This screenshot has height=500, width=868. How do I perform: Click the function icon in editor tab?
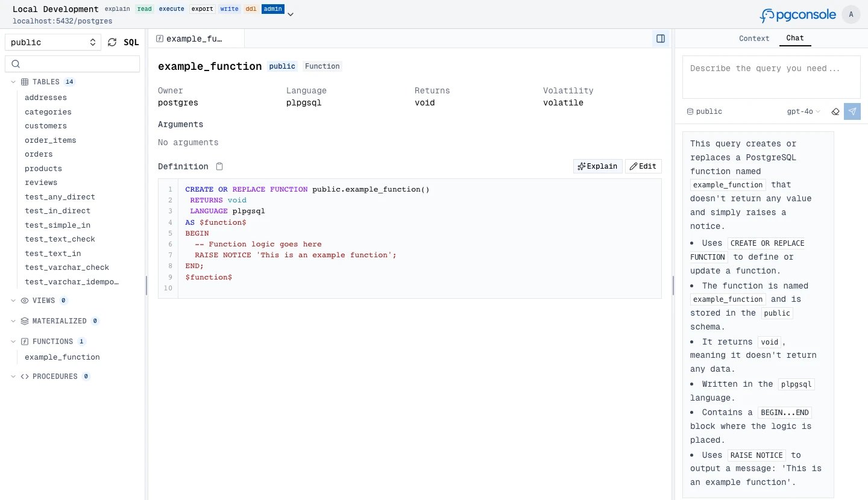(x=160, y=39)
